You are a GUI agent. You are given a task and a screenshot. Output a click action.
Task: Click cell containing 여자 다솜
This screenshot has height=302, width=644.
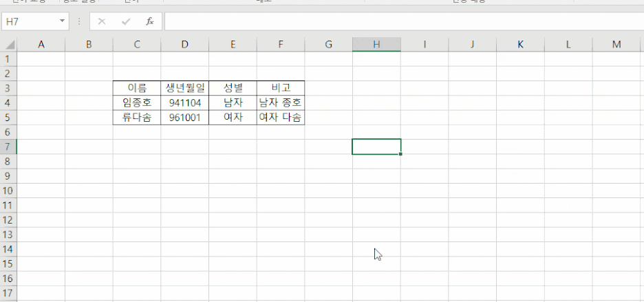point(281,118)
